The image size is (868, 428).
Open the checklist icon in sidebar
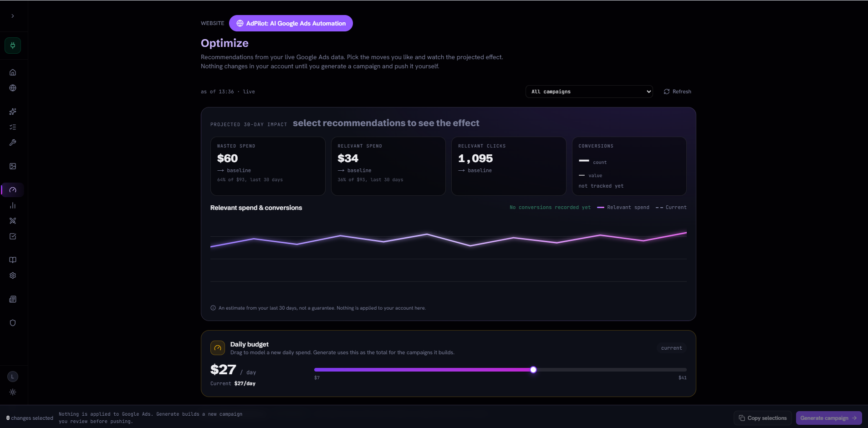coord(13,127)
